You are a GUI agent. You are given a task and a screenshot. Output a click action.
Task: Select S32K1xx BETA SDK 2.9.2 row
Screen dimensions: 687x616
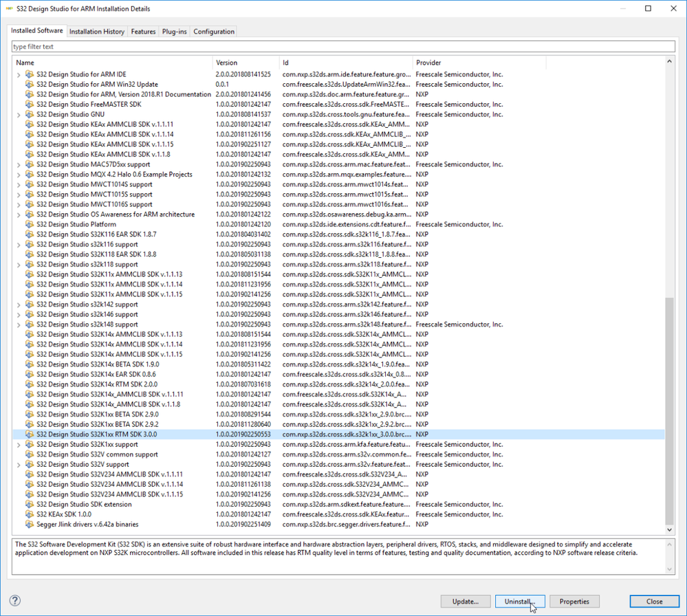click(338, 425)
